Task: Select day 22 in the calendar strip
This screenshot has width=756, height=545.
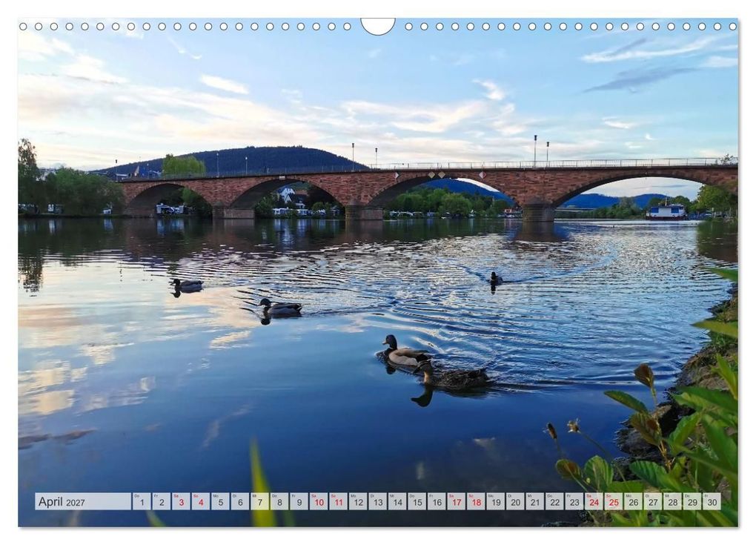Action: 555,501
